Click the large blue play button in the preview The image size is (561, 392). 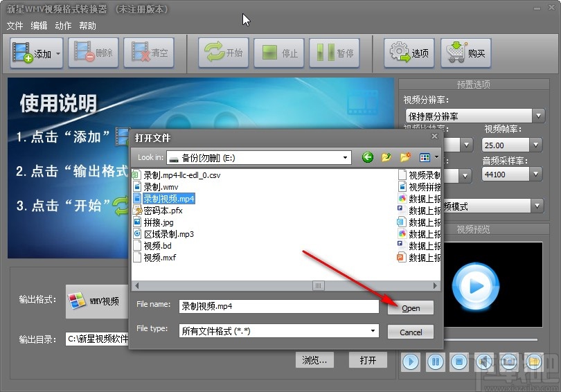point(476,286)
